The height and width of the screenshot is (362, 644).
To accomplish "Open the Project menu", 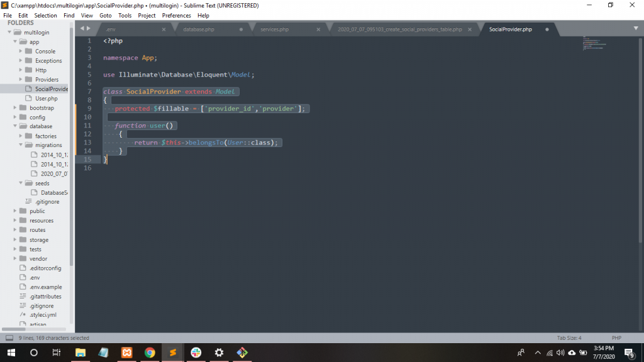I will click(147, 16).
